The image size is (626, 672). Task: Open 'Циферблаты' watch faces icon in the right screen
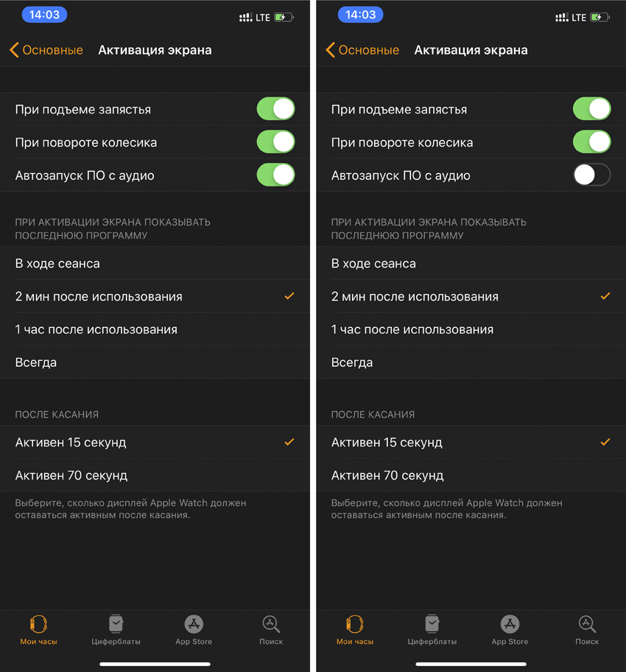tap(432, 630)
